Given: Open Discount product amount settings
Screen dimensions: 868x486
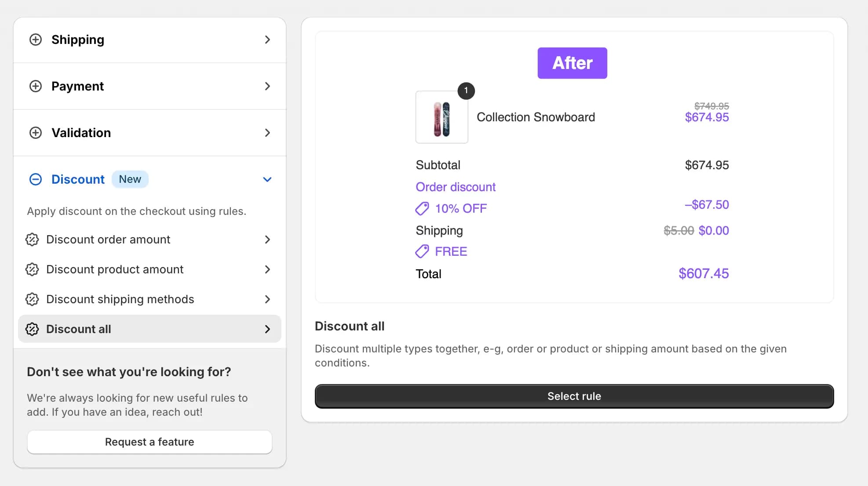Looking at the screenshot, I should (x=150, y=269).
